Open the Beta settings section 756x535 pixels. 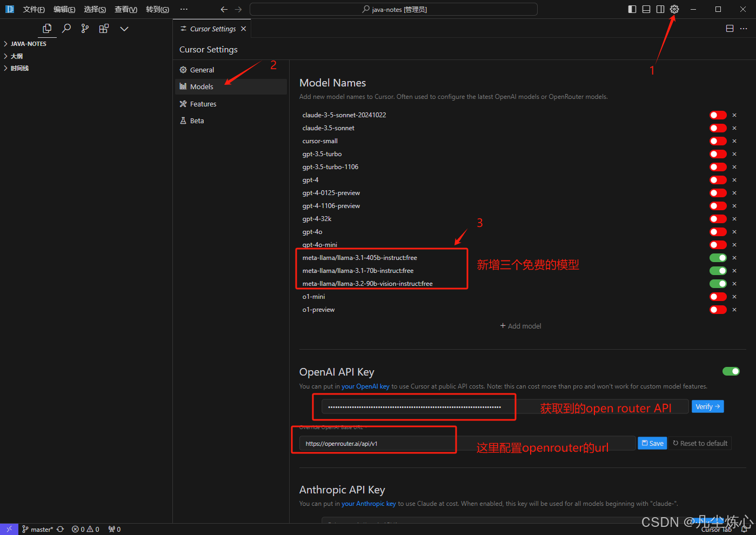click(231, 121)
